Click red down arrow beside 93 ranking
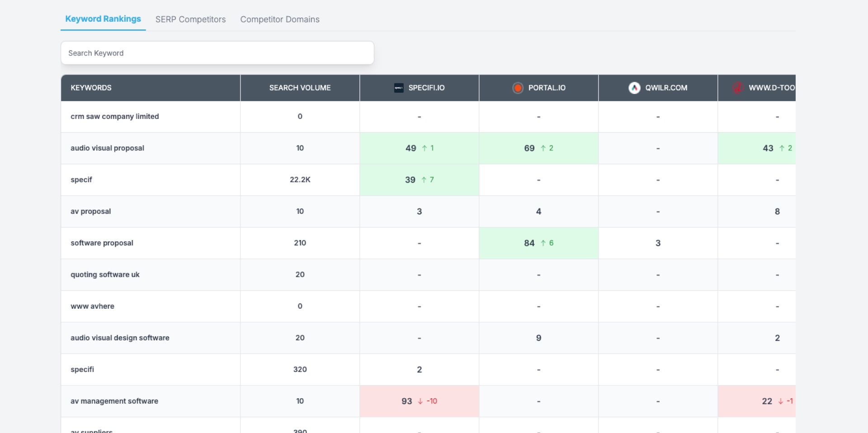This screenshot has height=433, width=868. [420, 401]
